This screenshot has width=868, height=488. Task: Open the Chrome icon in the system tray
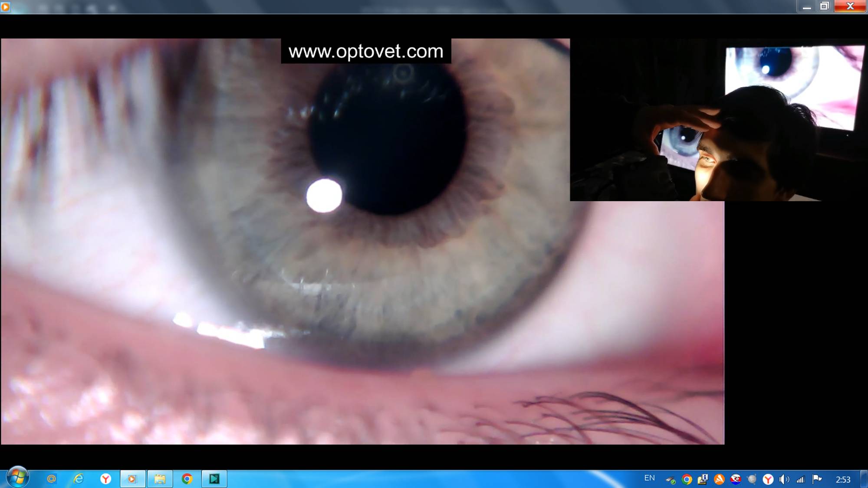[x=687, y=479]
